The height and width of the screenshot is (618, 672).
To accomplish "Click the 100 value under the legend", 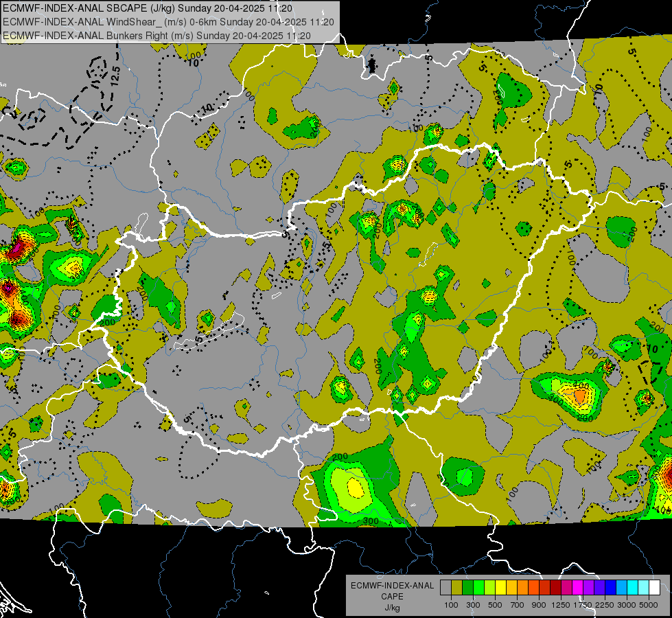I will [x=451, y=605].
